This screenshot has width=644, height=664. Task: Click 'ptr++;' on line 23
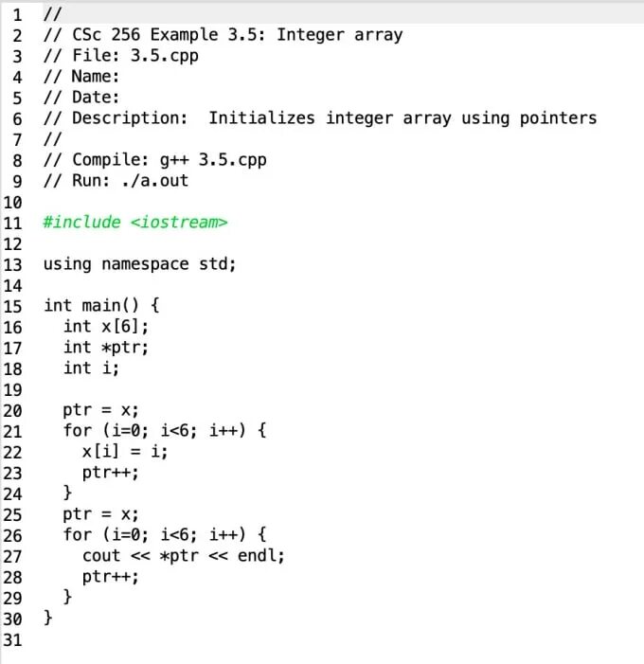pyautogui.click(x=111, y=473)
